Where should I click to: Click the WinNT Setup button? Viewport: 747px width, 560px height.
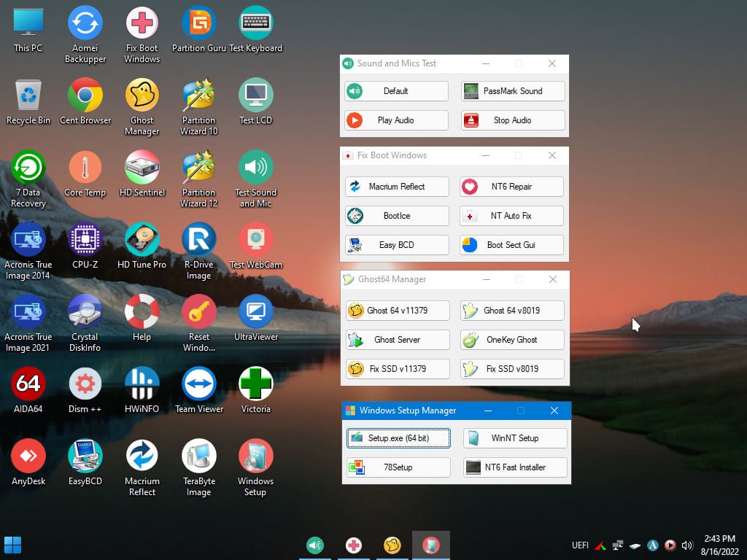click(514, 438)
